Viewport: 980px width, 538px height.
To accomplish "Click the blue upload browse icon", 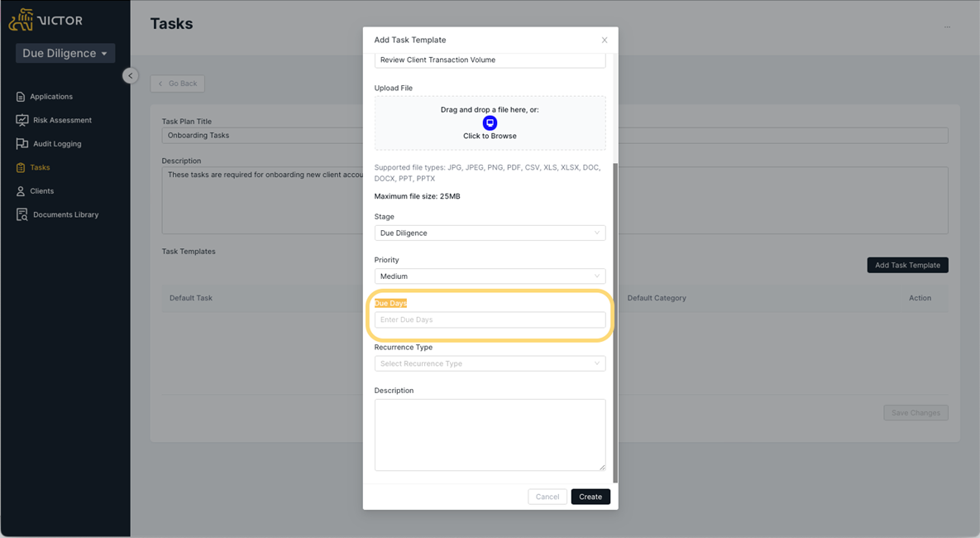I will (490, 122).
